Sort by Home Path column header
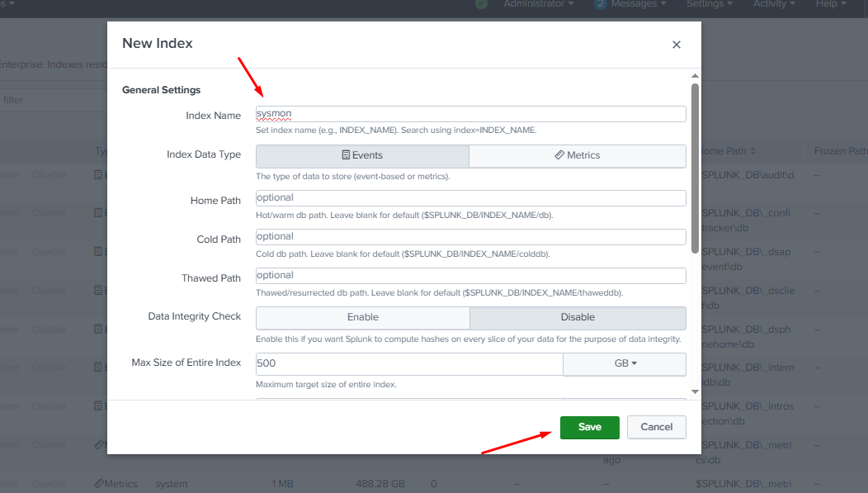The image size is (868, 493). point(726,151)
